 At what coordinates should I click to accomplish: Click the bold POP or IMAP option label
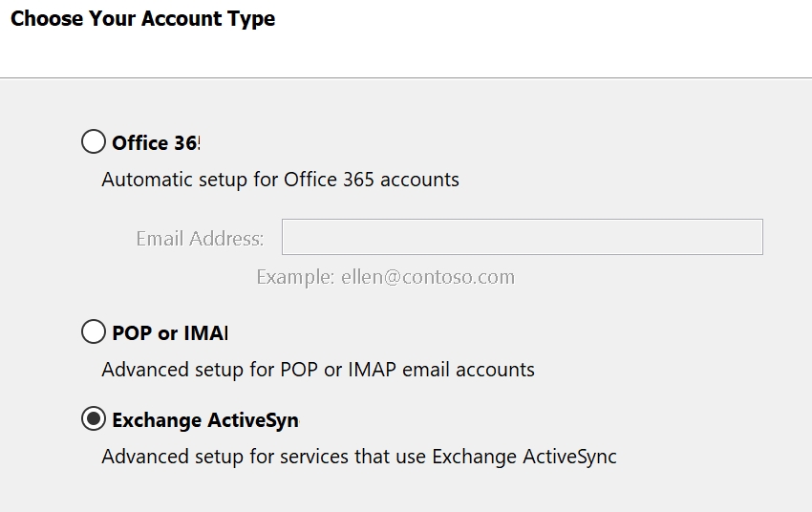[x=169, y=333]
